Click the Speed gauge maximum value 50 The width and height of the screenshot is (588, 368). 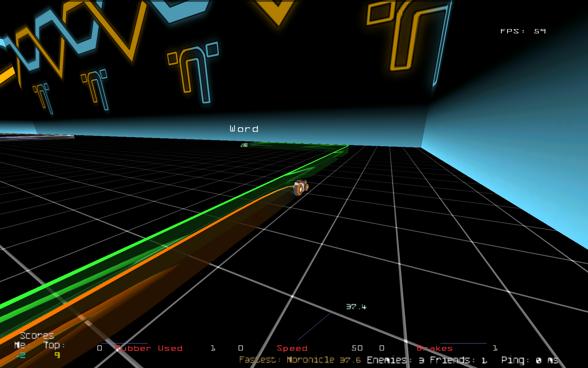click(x=357, y=348)
